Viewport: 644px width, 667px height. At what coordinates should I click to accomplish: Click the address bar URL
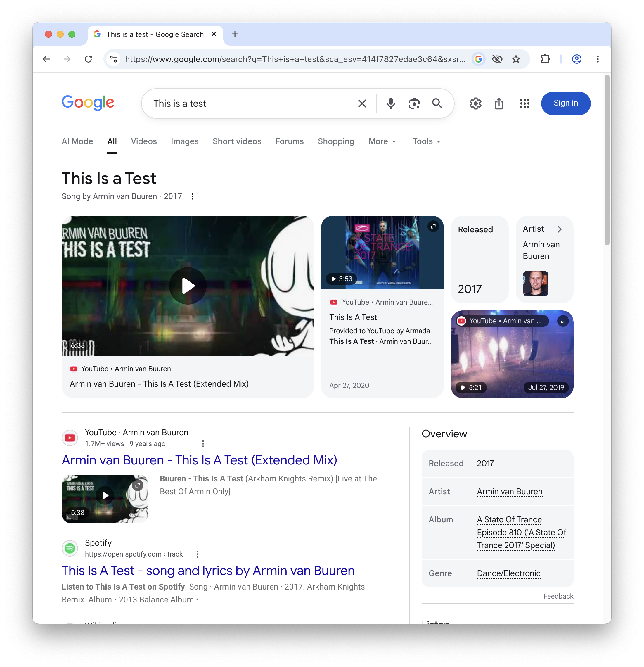(295, 59)
